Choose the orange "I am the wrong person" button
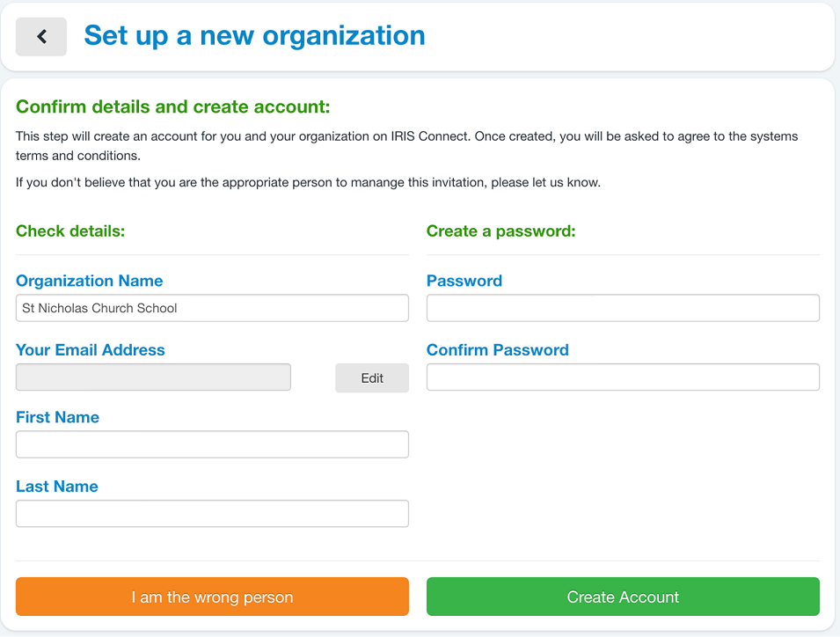 pyautogui.click(x=212, y=597)
